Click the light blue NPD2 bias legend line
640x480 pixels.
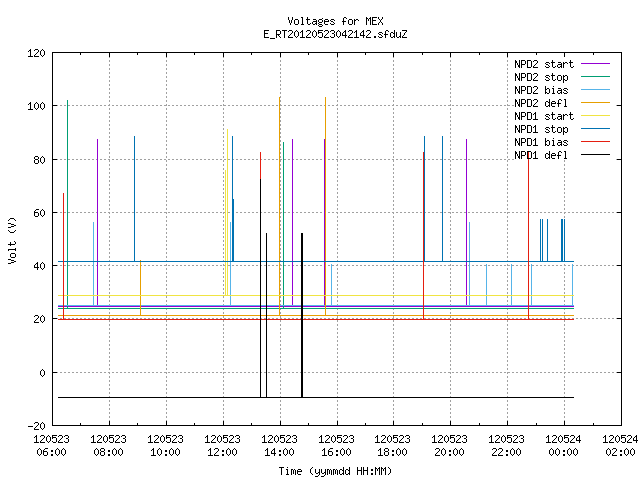point(595,90)
